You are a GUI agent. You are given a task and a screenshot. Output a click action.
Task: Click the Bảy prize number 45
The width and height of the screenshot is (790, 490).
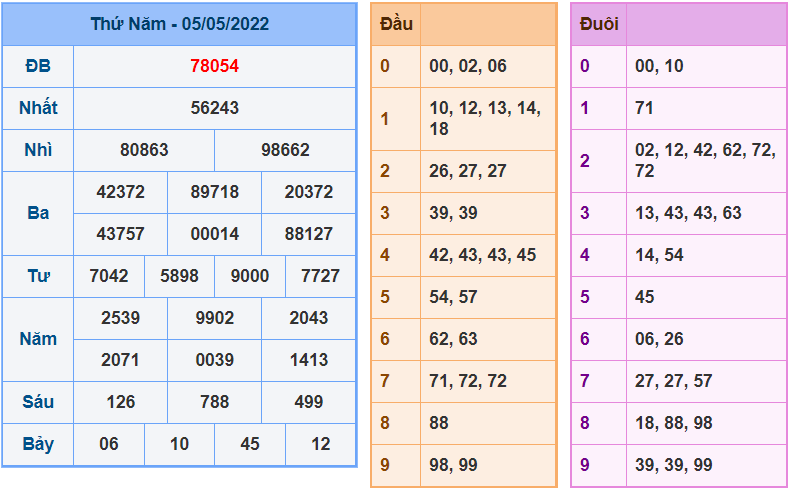tap(250, 444)
